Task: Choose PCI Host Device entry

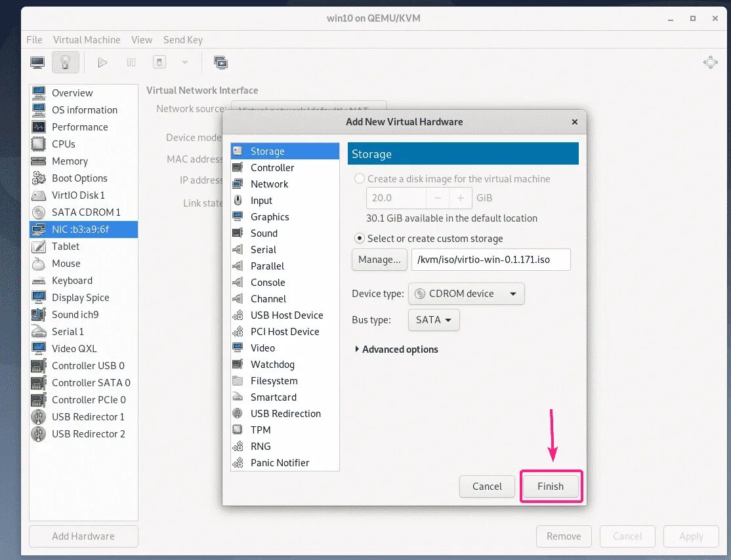Action: [285, 332]
